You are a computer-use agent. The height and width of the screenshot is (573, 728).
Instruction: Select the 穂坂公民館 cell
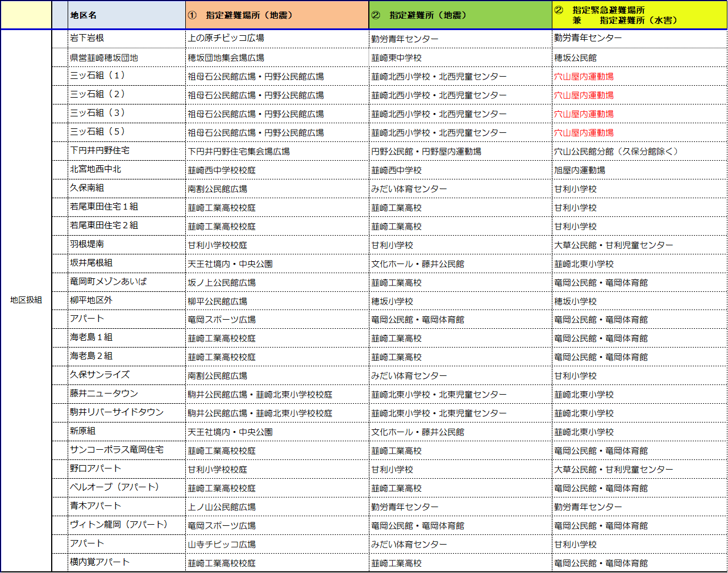639,57
